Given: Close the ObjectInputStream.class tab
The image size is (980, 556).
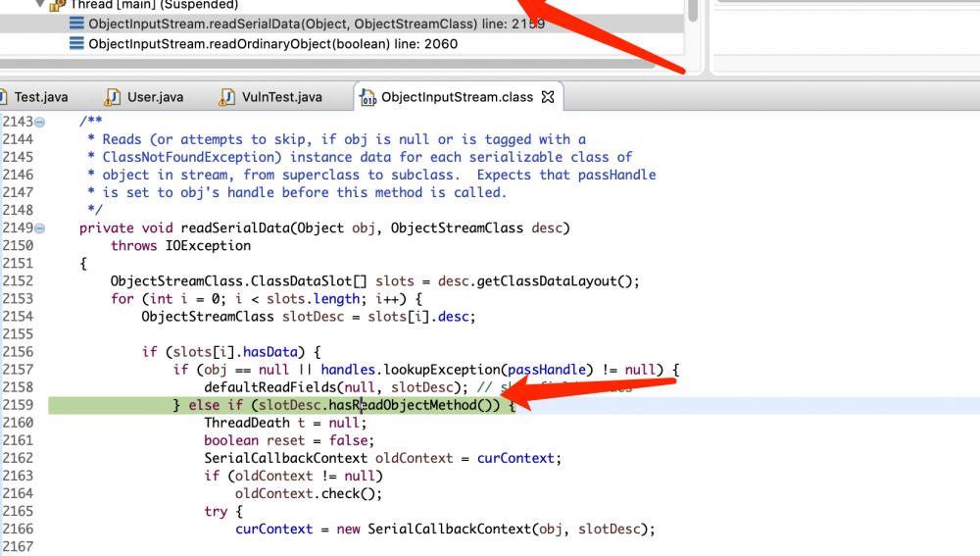Looking at the screenshot, I should click(548, 97).
